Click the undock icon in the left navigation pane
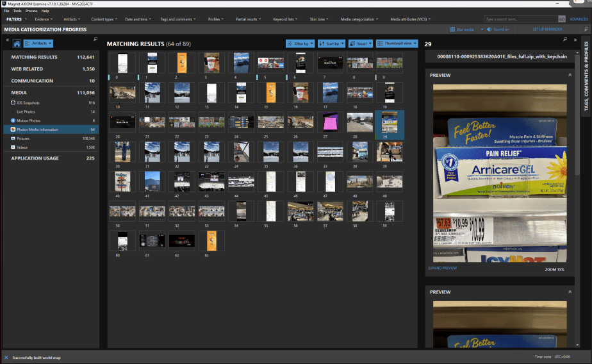 click(x=95, y=40)
